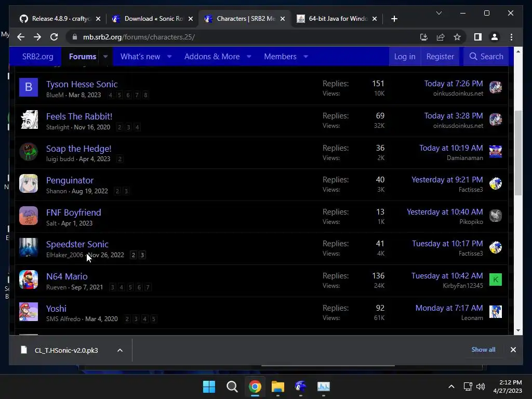Open KirbyFan12345's green K avatar
Screen dimensions: 532x399
click(x=495, y=280)
